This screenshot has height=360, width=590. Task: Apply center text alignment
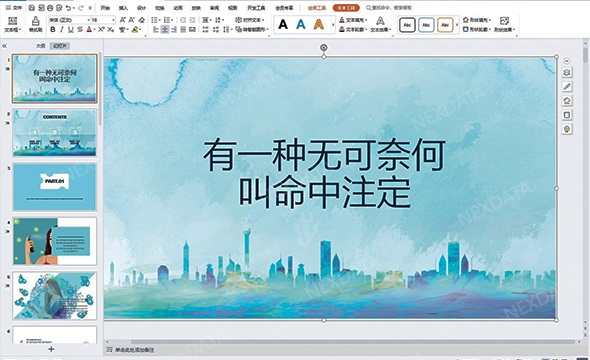(164, 30)
